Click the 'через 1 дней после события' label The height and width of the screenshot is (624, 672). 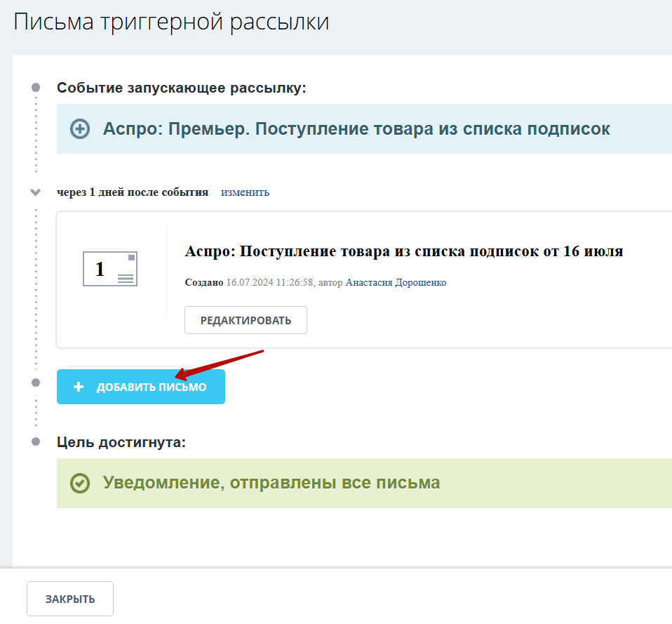133,192
